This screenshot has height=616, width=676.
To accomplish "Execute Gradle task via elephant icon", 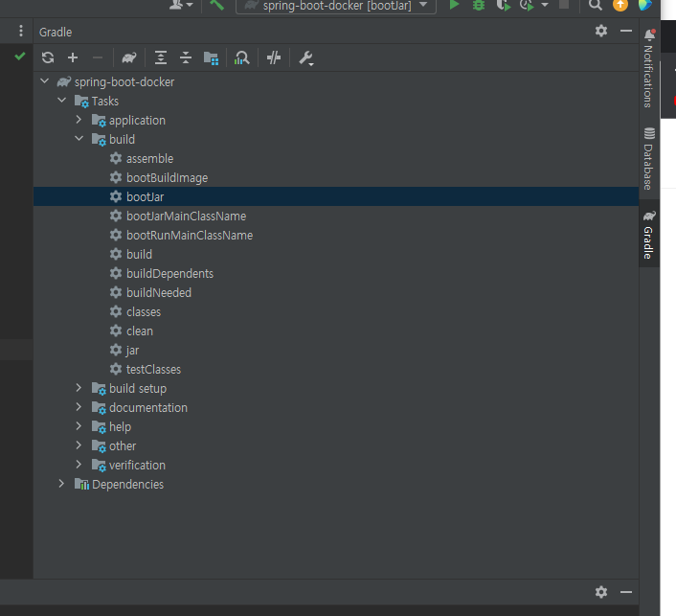I will (129, 57).
